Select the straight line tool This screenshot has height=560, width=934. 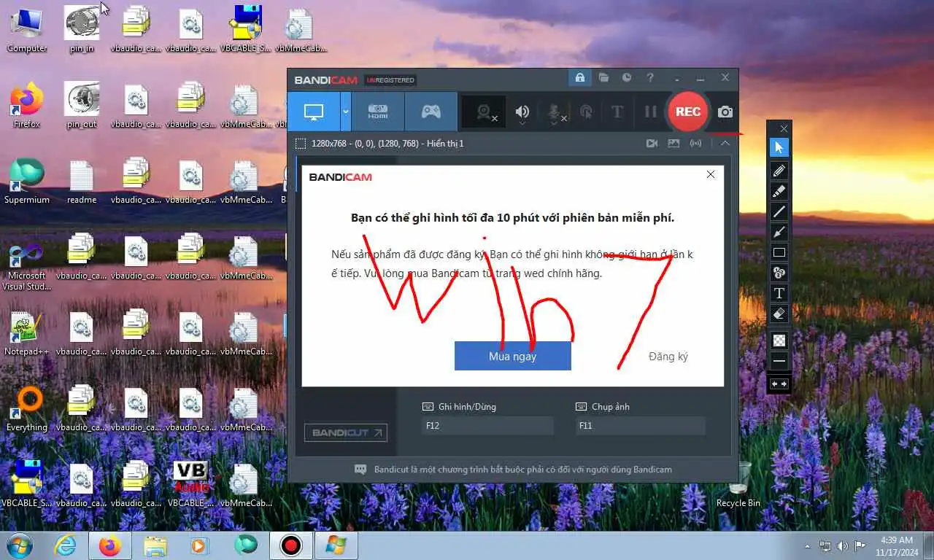pyautogui.click(x=779, y=211)
